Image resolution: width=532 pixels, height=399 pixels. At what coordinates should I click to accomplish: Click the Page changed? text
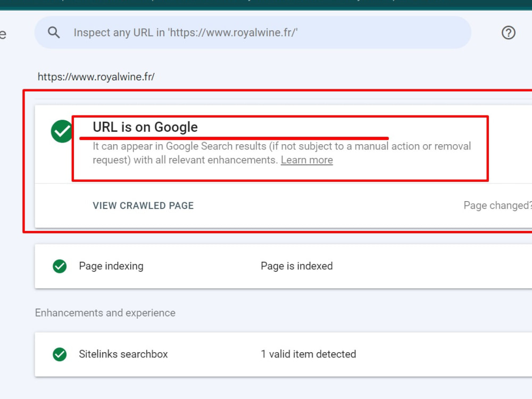497,205
